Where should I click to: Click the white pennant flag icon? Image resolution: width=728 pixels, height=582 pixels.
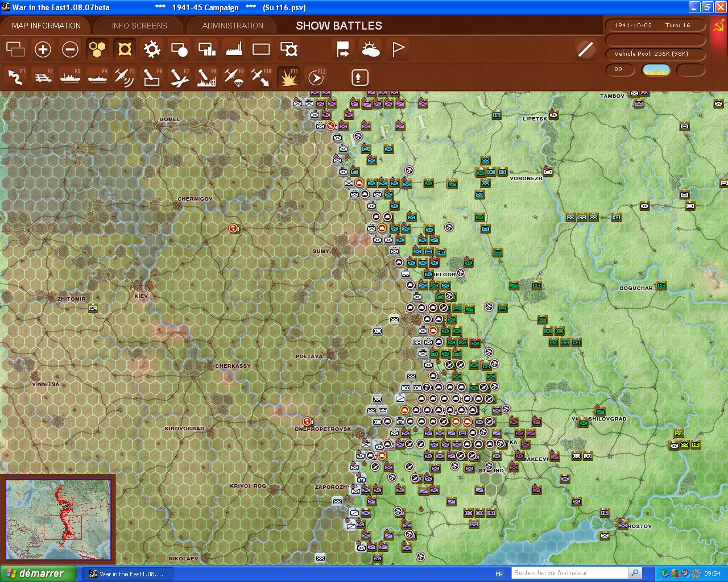pyautogui.click(x=398, y=49)
